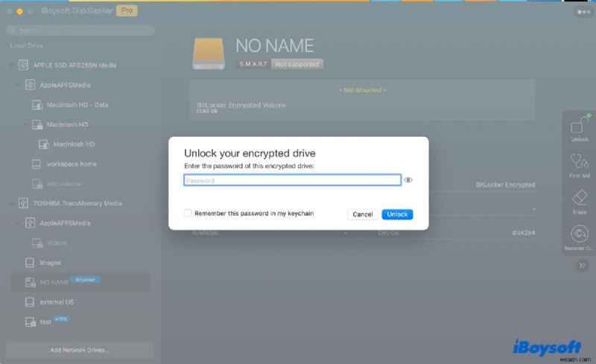This screenshot has height=364, width=596.
Task: Select the test NTFS volume icon
Action: coord(31,322)
